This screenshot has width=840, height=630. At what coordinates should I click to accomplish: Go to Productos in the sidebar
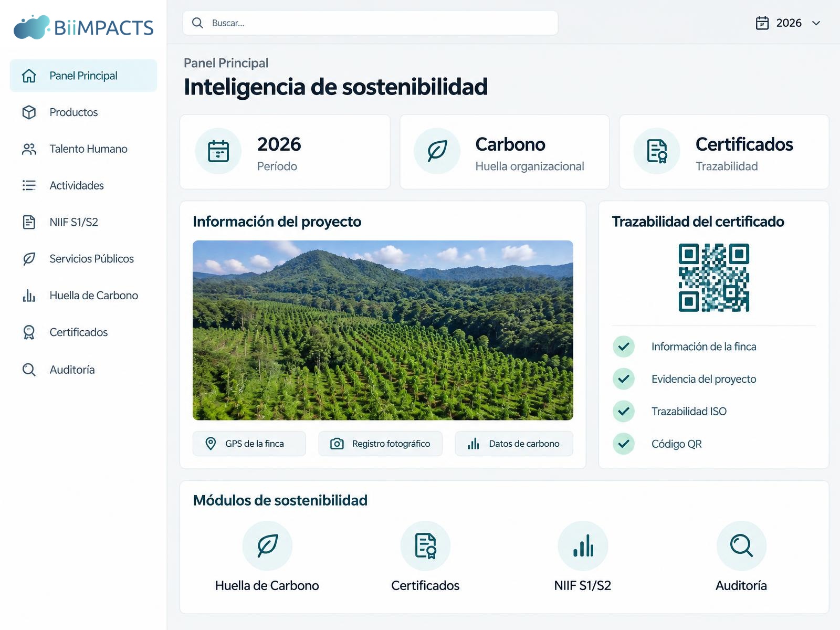click(83, 112)
